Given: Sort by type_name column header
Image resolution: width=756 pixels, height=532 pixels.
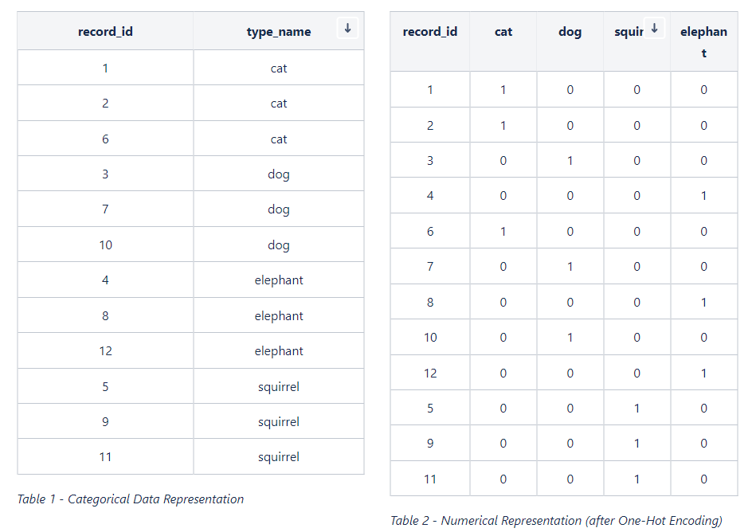Looking at the screenshot, I should click(x=279, y=31).
